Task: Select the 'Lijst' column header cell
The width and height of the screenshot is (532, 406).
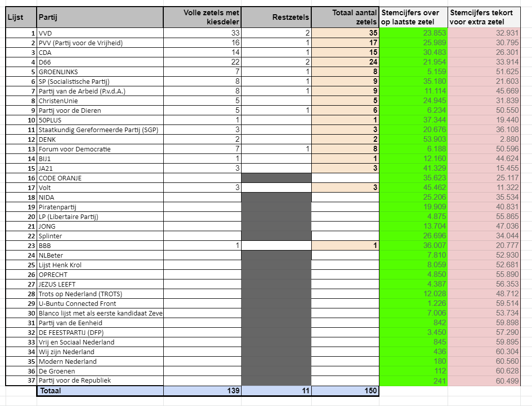Action: 21,17
